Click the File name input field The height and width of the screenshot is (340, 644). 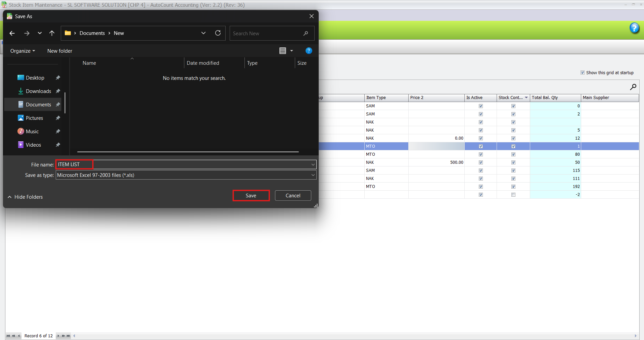pos(185,164)
